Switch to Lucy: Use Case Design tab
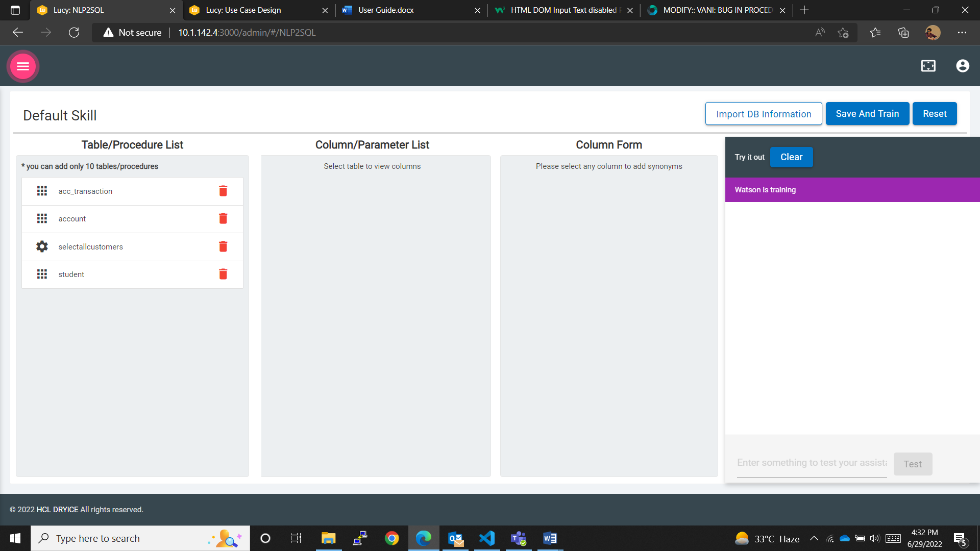The width and height of the screenshot is (980, 551). pos(243,10)
